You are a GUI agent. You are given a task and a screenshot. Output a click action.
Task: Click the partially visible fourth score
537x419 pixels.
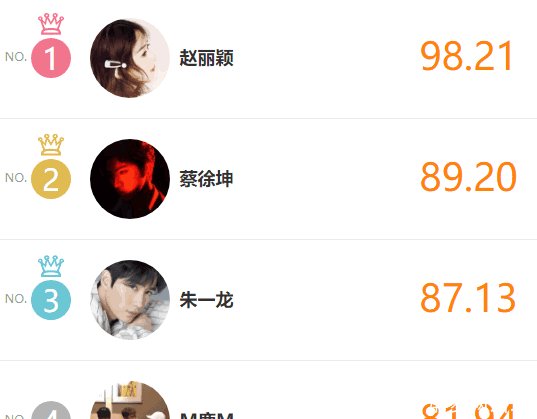point(468,411)
